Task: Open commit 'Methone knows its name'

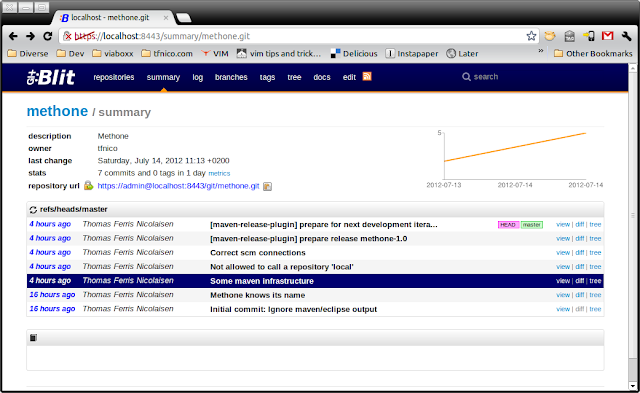Action: tap(258, 295)
